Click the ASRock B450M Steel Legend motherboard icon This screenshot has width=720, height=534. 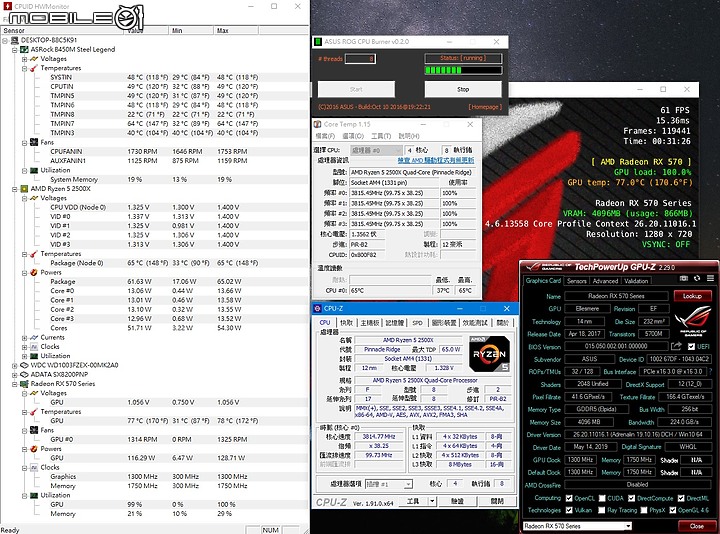point(24,49)
